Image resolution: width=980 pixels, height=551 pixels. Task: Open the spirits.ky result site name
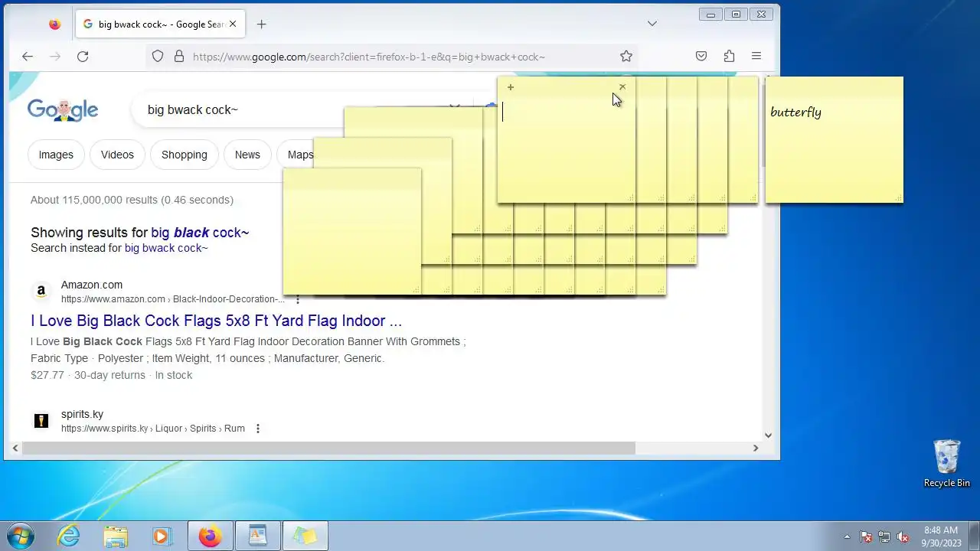pos(82,414)
